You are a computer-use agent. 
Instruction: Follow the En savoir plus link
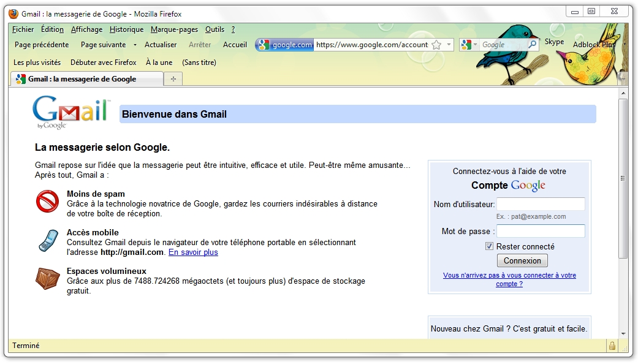(193, 252)
